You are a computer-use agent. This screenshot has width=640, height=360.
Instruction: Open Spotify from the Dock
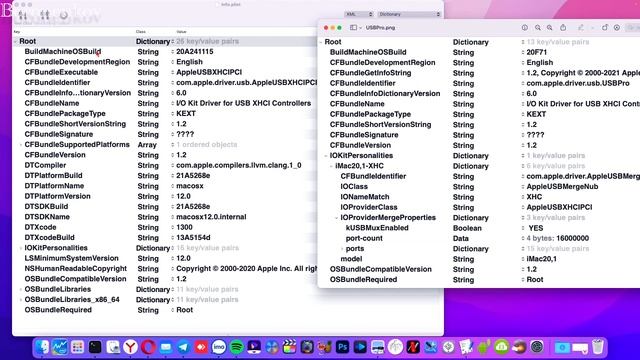(x=236, y=347)
